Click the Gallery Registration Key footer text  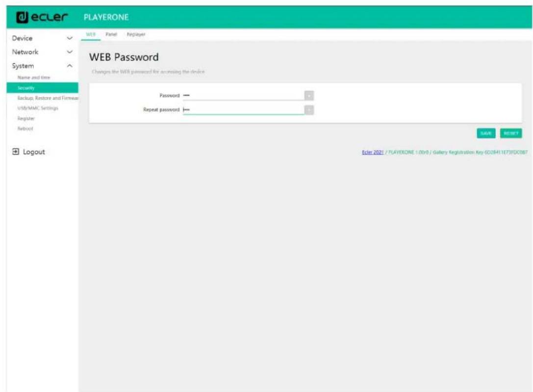[481, 152]
